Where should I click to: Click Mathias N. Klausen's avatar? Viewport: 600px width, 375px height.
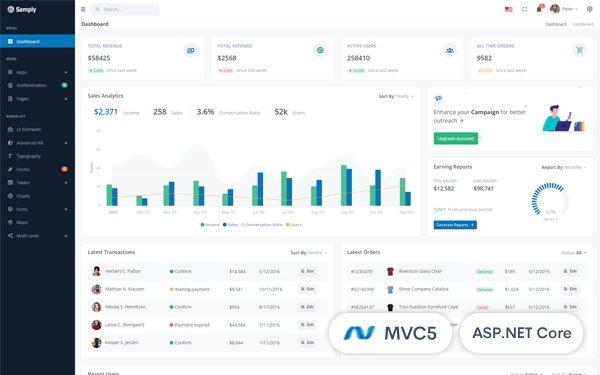click(x=96, y=289)
